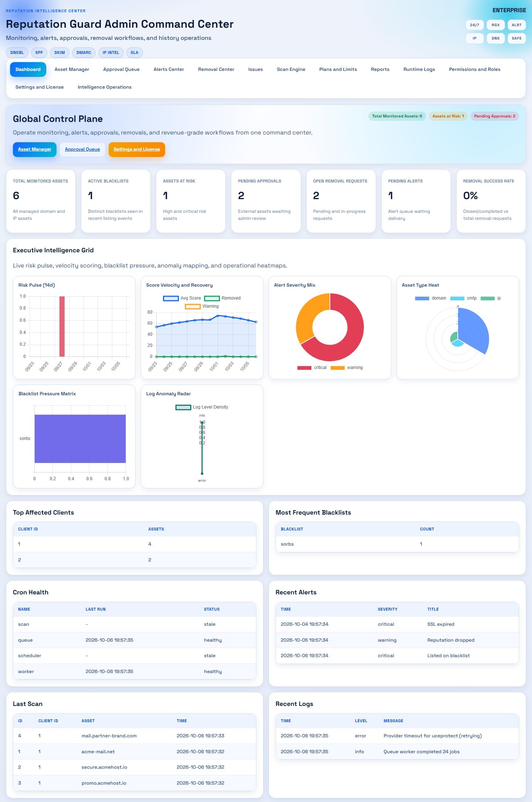Image resolution: width=532 pixels, height=802 pixels.
Task: Click the IP INTEL pill
Action: point(111,52)
